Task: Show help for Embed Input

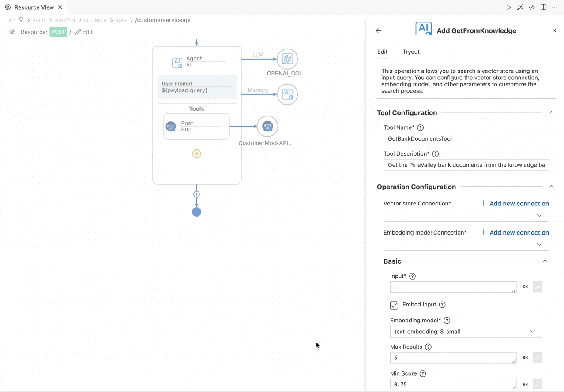Action: tap(442, 305)
